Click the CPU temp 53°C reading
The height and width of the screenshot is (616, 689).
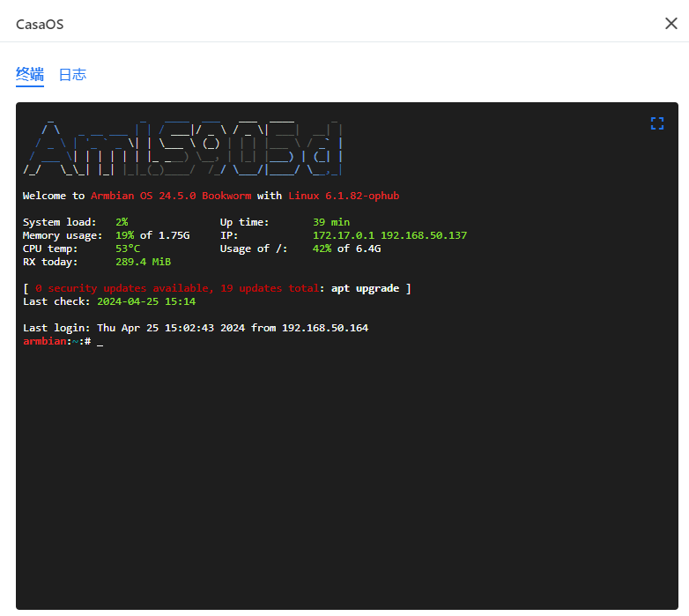click(128, 249)
